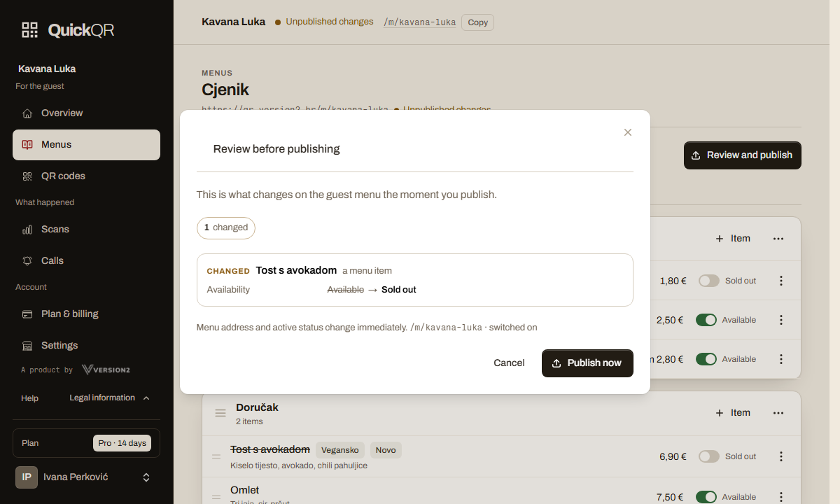The width and height of the screenshot is (840, 504).
Task: Open the Help link
Action: [x=29, y=398]
